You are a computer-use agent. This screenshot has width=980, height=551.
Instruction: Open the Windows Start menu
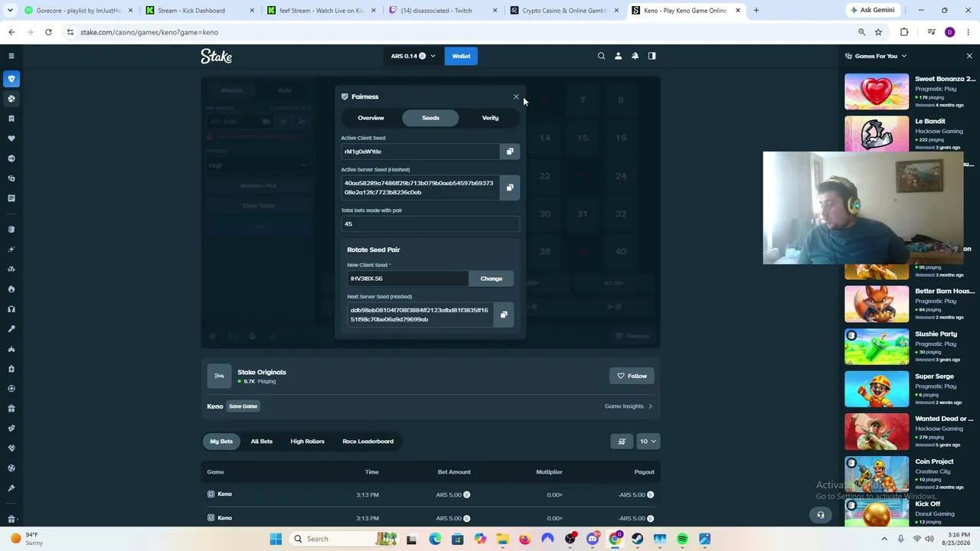[276, 539]
